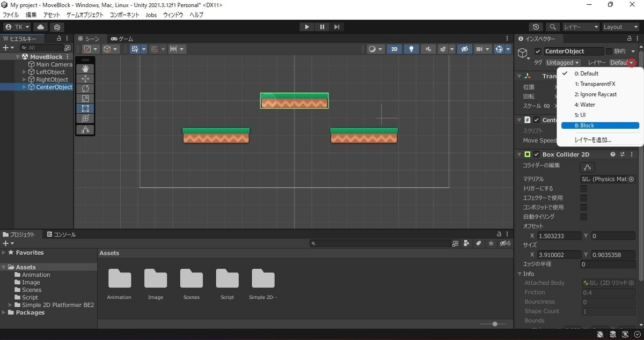Toggle the 2D view mode button

pyautogui.click(x=394, y=49)
